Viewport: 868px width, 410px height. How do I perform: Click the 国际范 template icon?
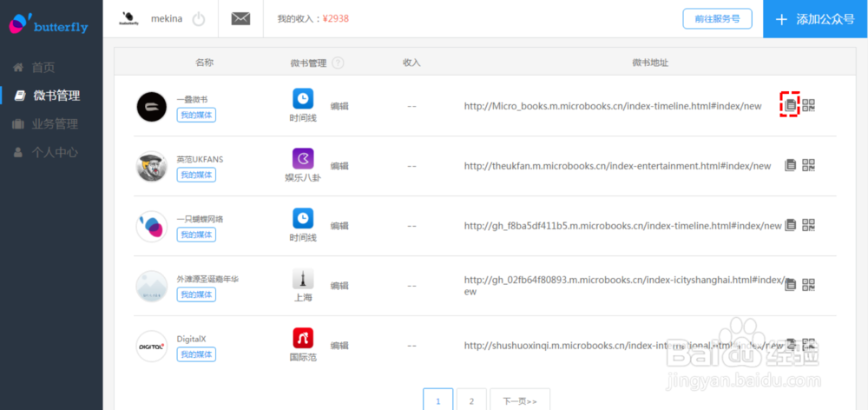(x=303, y=338)
